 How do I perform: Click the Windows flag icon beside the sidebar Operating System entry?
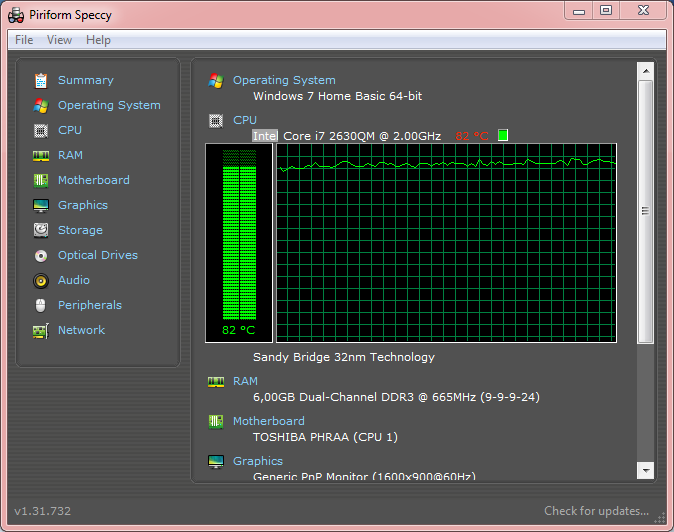pyautogui.click(x=41, y=106)
